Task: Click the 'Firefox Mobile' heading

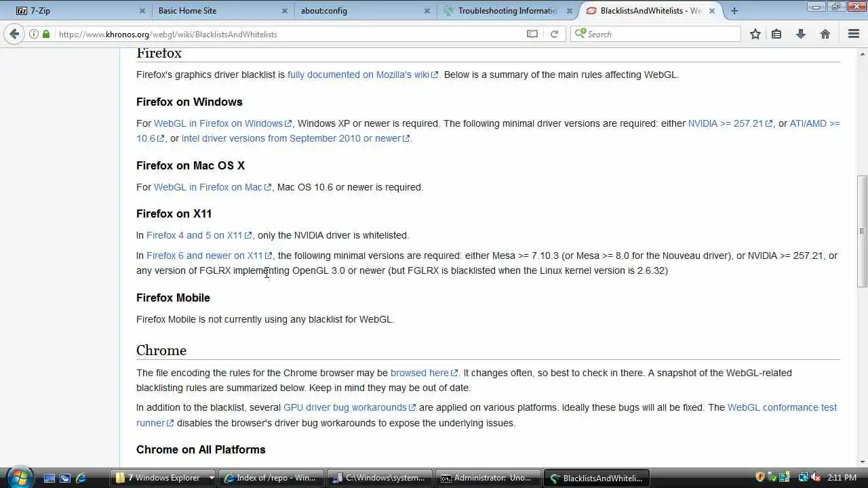Action: click(x=173, y=298)
